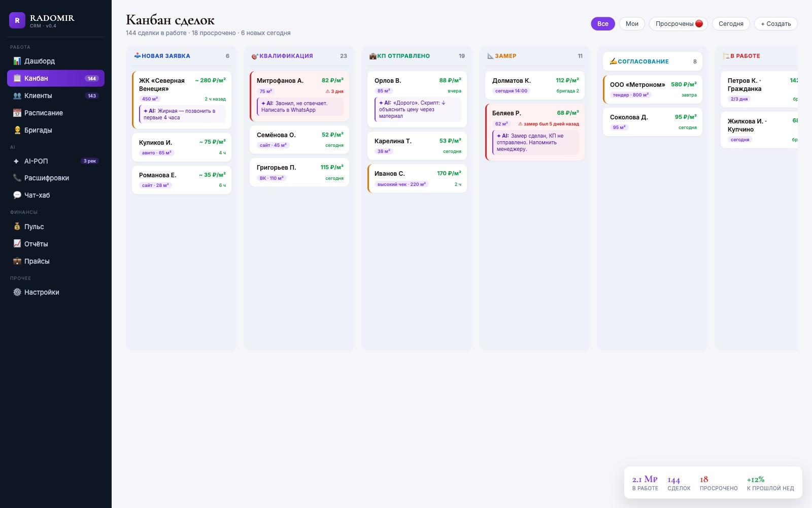Screen dimensions: 812x508
Task: Open the Долматов К. deal card
Action: coord(535,85)
